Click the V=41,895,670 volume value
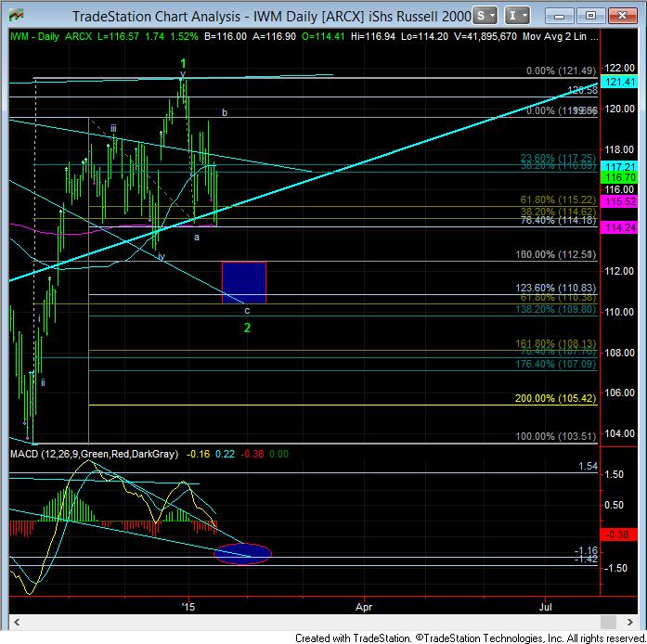The width and height of the screenshot is (647, 644). (485, 36)
